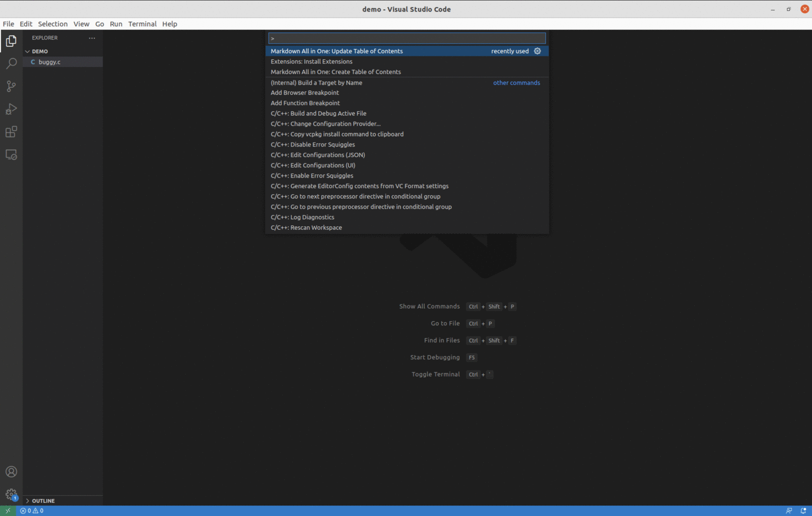The height and width of the screenshot is (516, 812).
Task: Open the Terminal menu
Action: tap(142, 24)
